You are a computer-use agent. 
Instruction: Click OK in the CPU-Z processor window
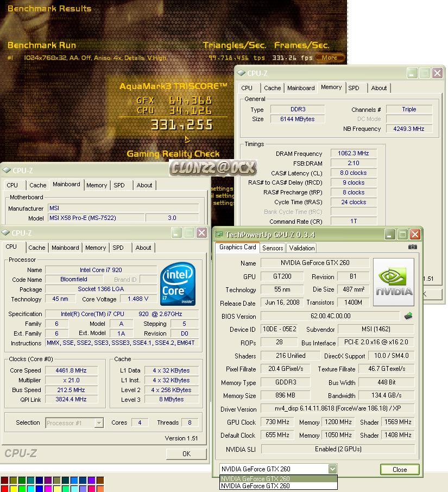pyautogui.click(x=186, y=454)
